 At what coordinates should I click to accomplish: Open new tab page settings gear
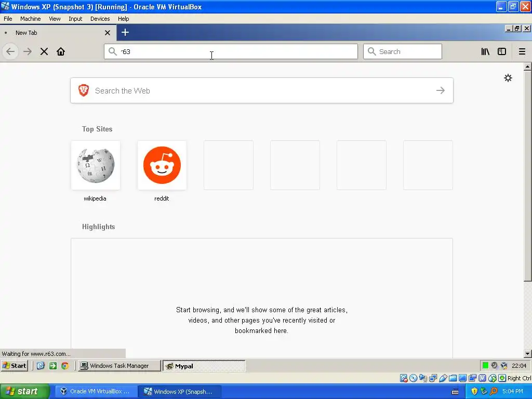click(508, 78)
